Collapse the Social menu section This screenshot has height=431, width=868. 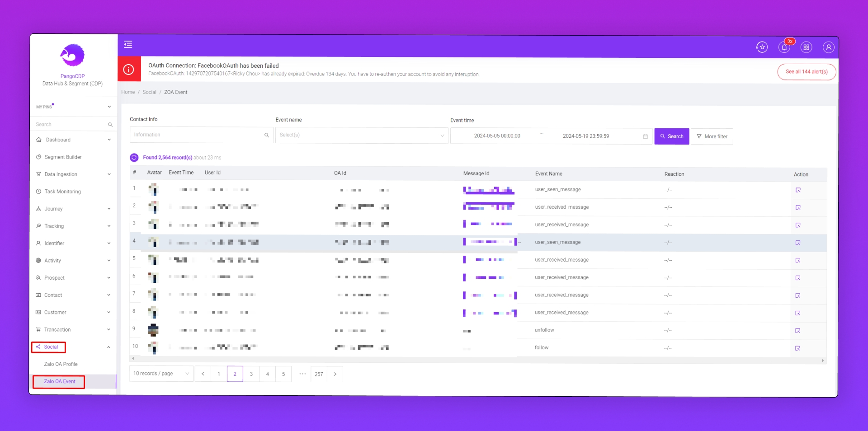[x=108, y=347]
